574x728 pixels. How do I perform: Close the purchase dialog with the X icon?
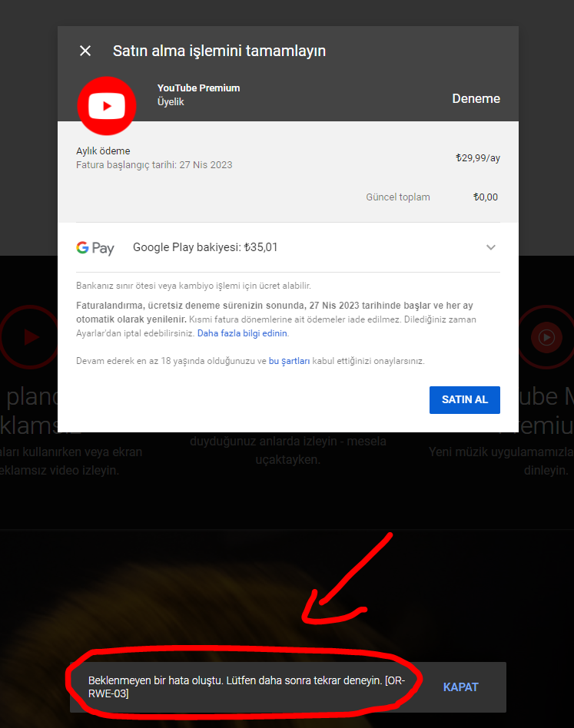click(x=85, y=51)
